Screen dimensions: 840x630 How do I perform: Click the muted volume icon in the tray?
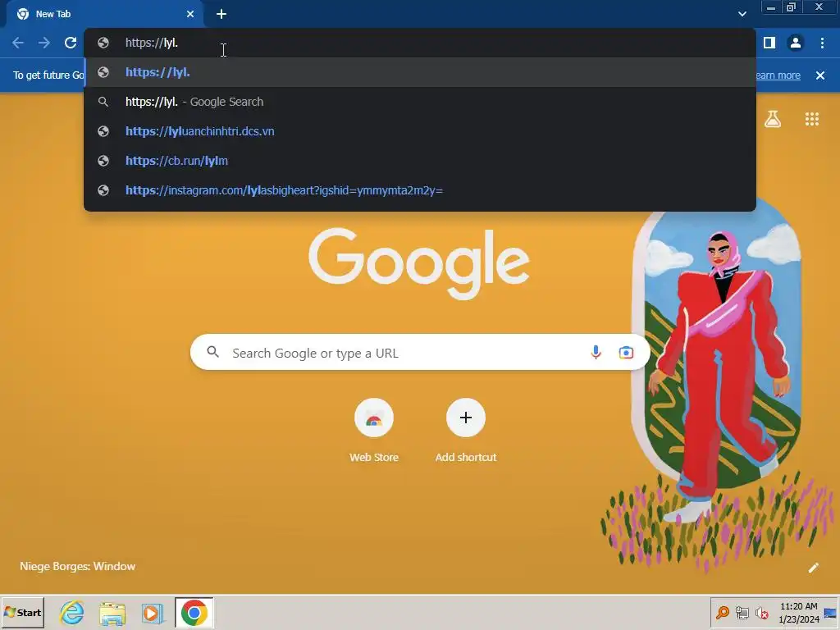pos(761,612)
